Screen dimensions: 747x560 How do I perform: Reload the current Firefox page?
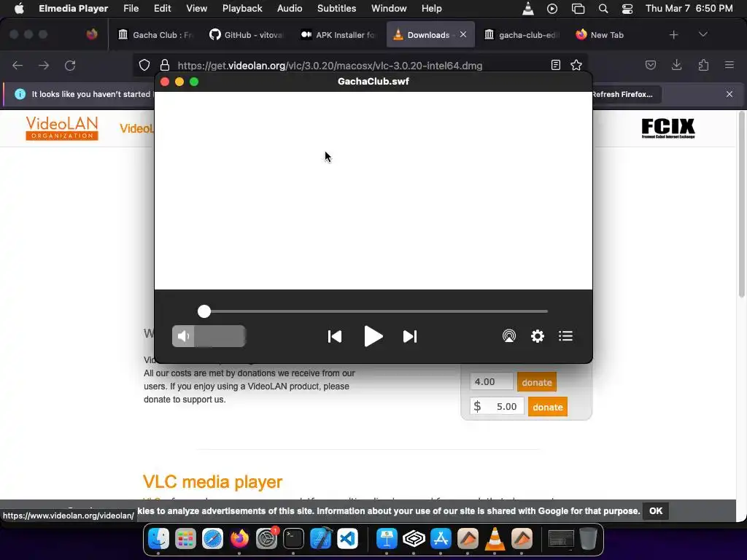tap(70, 65)
